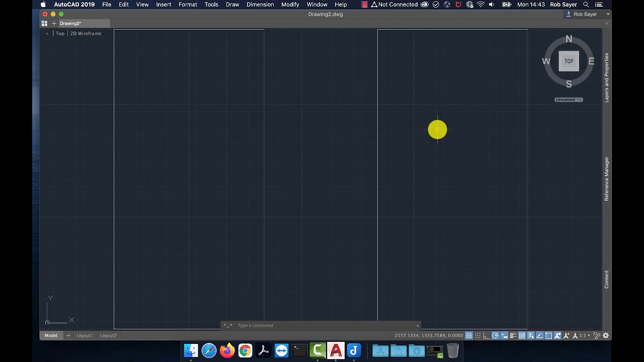
Task: Click W on the ViewCube compass
Action: pyautogui.click(x=546, y=61)
